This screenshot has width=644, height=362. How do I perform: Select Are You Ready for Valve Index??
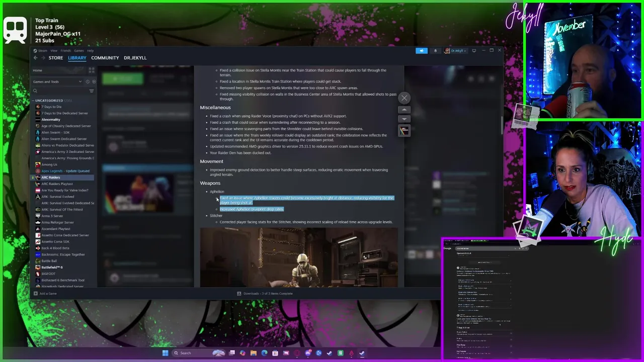pos(64,190)
